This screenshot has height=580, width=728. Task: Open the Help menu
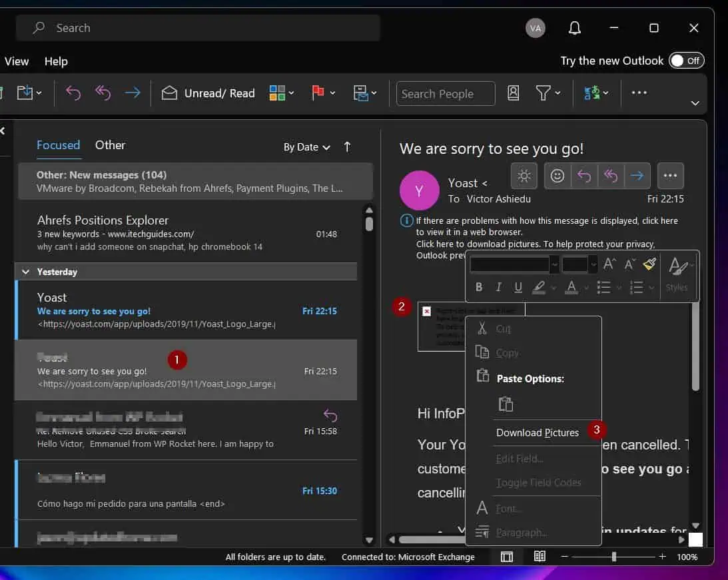tap(56, 61)
